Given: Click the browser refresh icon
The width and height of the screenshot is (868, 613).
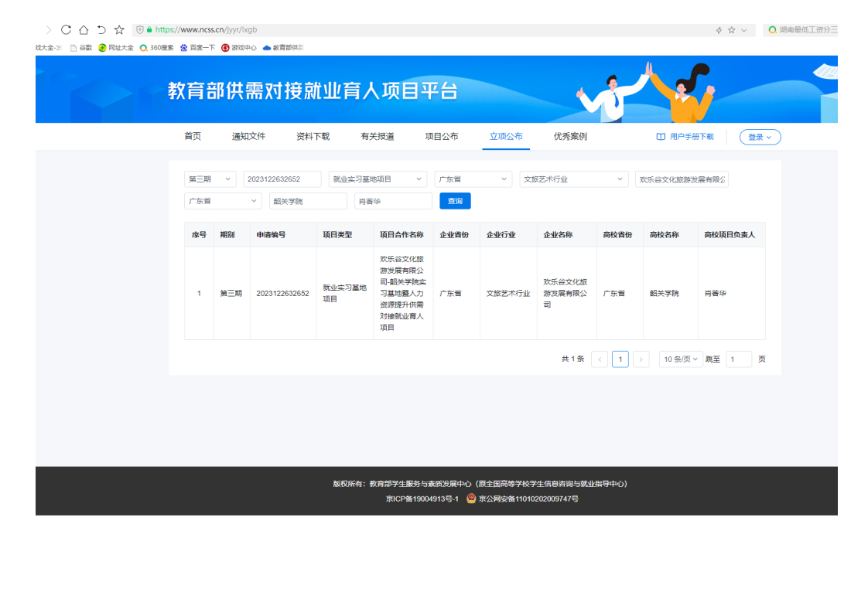Looking at the screenshot, I should click(x=66, y=30).
